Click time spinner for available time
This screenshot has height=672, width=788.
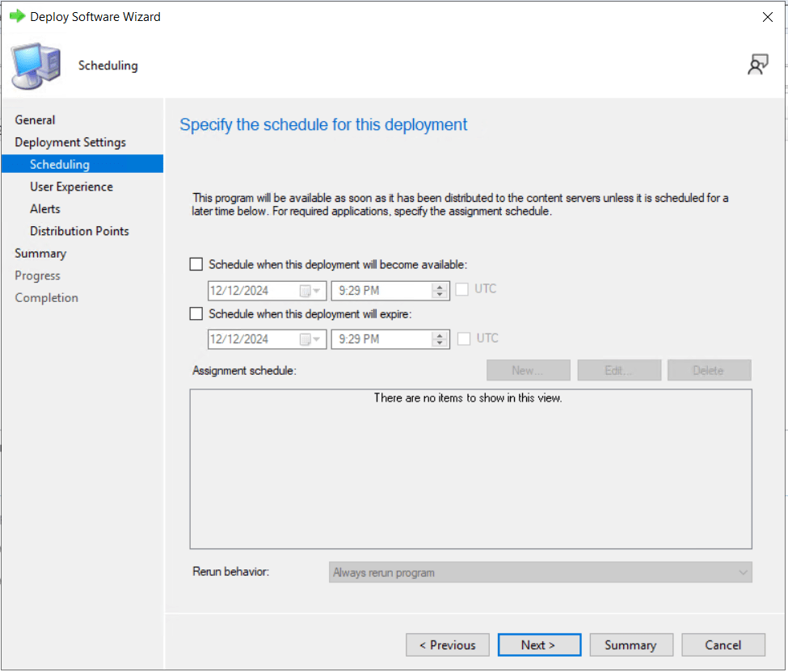pos(440,291)
